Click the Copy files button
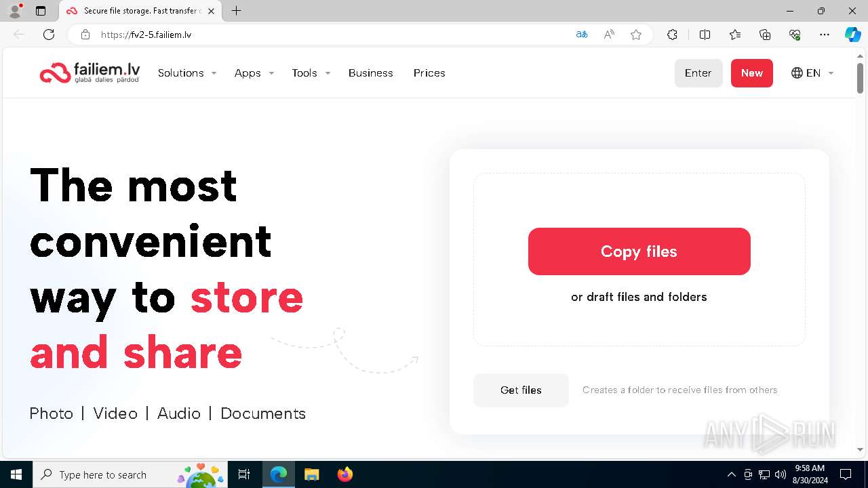This screenshot has height=488, width=868. 639,251
